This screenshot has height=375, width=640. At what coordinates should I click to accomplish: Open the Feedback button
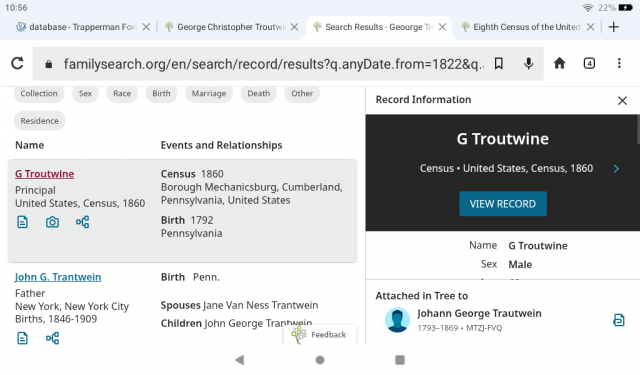coord(320,335)
